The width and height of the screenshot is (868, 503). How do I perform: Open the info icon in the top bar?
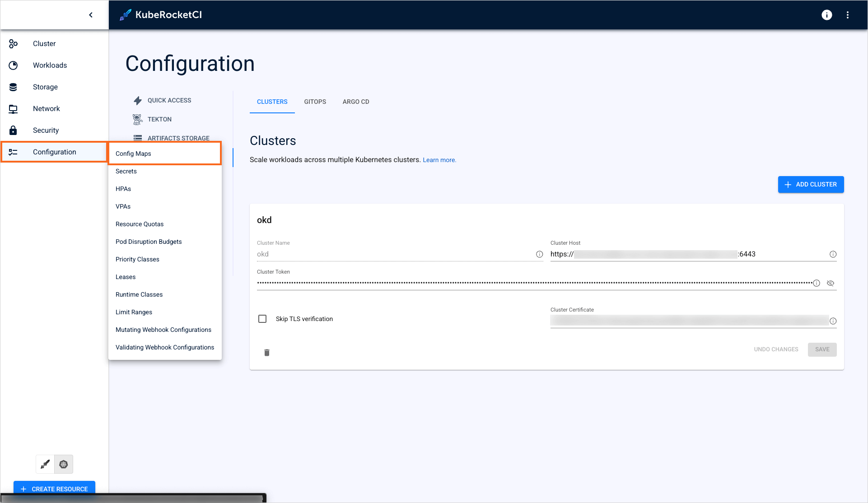pyautogui.click(x=826, y=15)
